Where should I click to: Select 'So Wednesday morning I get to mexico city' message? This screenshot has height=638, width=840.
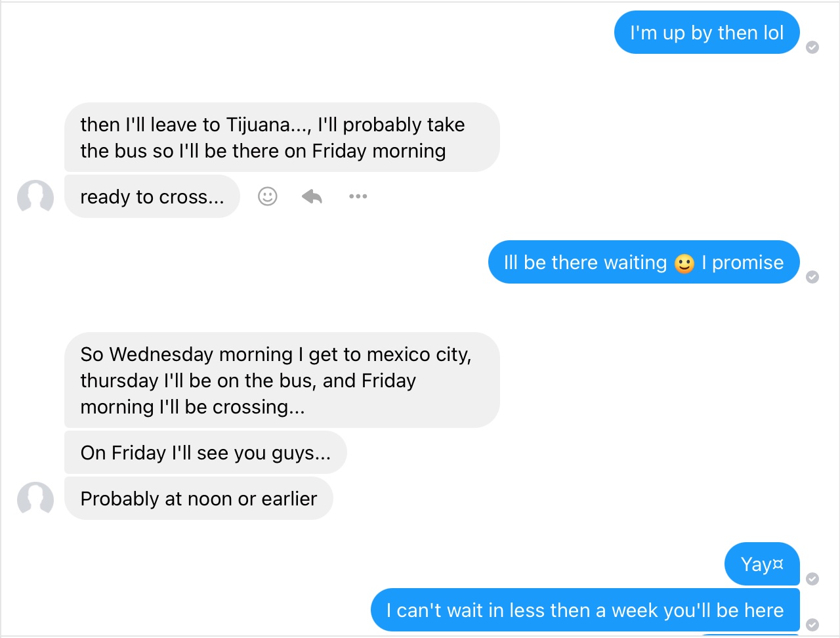point(282,380)
